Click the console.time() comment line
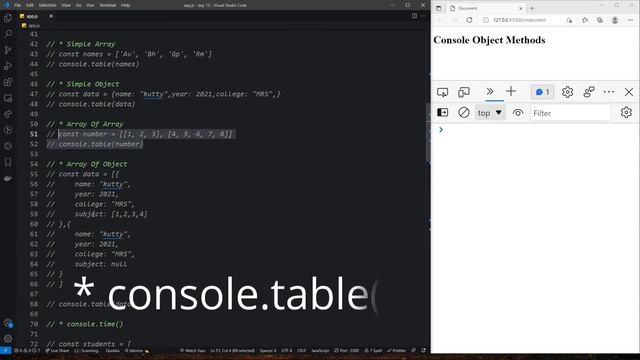Screen dimensions: 640x360 [84, 324]
